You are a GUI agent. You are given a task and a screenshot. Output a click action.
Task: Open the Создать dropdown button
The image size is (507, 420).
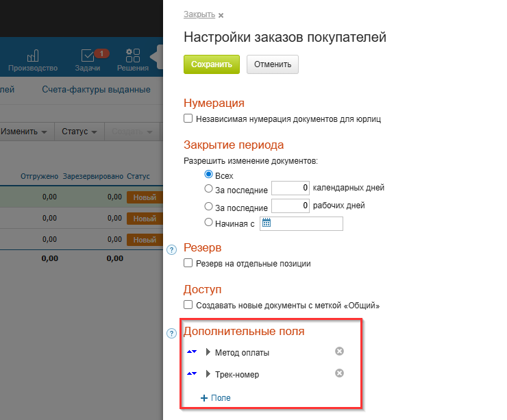tap(132, 132)
